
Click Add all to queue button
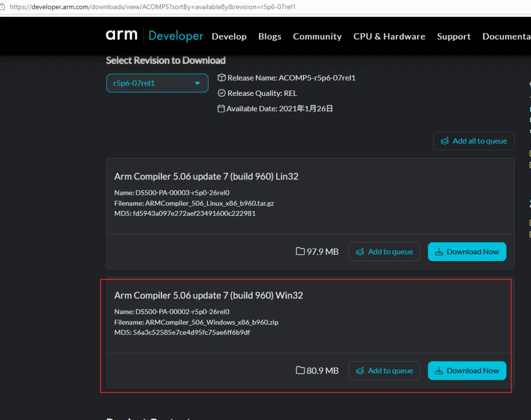[474, 141]
